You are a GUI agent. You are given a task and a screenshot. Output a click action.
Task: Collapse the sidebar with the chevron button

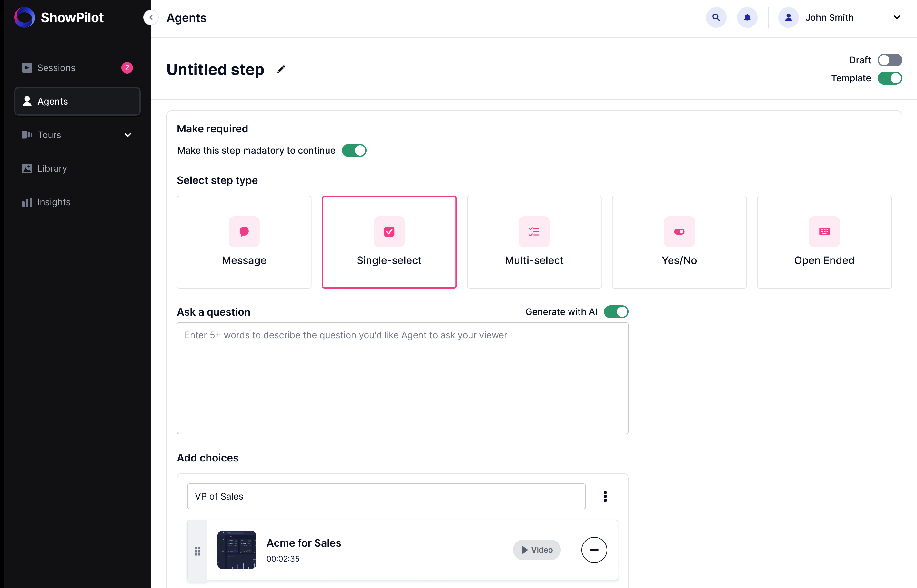tap(151, 17)
